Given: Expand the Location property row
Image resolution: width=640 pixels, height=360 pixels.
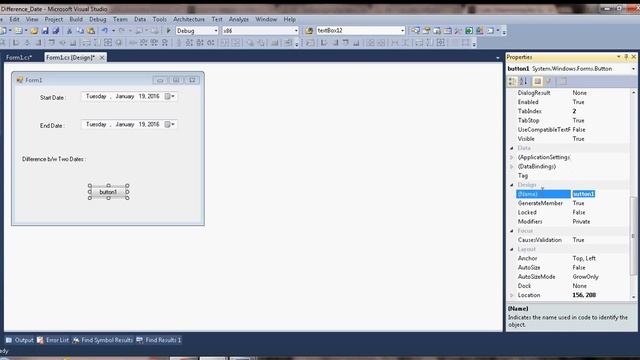Looking at the screenshot, I should [512, 295].
